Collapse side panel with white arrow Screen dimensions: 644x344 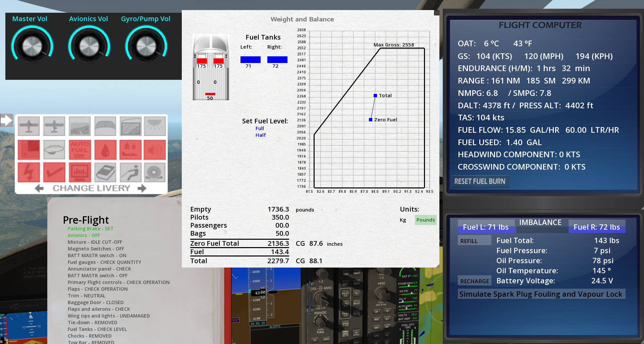click(x=7, y=120)
